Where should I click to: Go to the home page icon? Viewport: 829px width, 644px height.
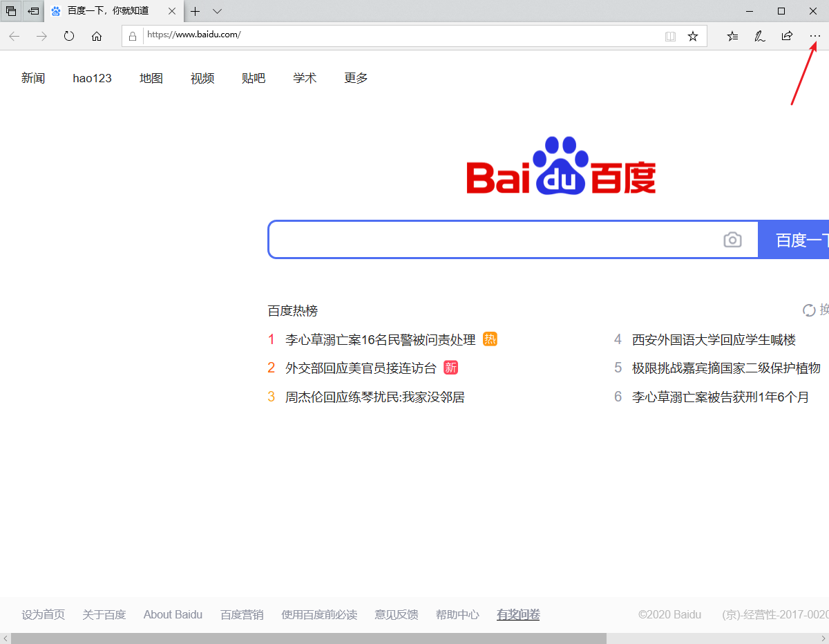97,37
